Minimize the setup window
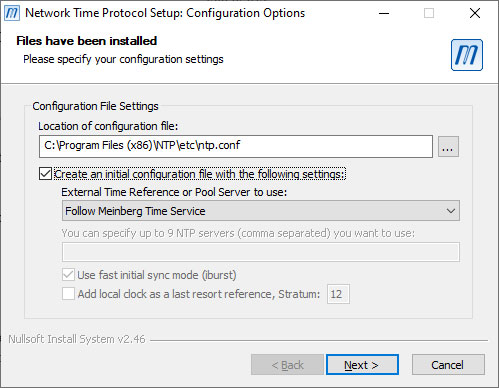 pos(384,13)
